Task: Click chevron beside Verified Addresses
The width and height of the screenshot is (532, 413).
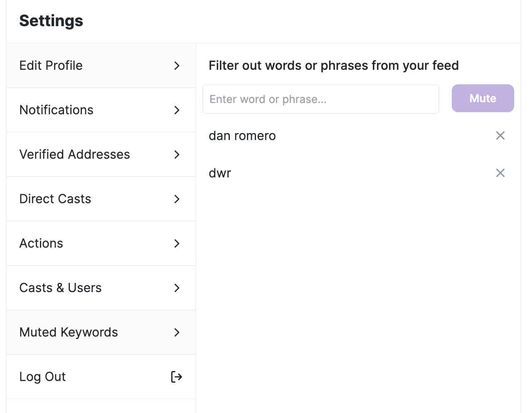Action: [x=177, y=155]
